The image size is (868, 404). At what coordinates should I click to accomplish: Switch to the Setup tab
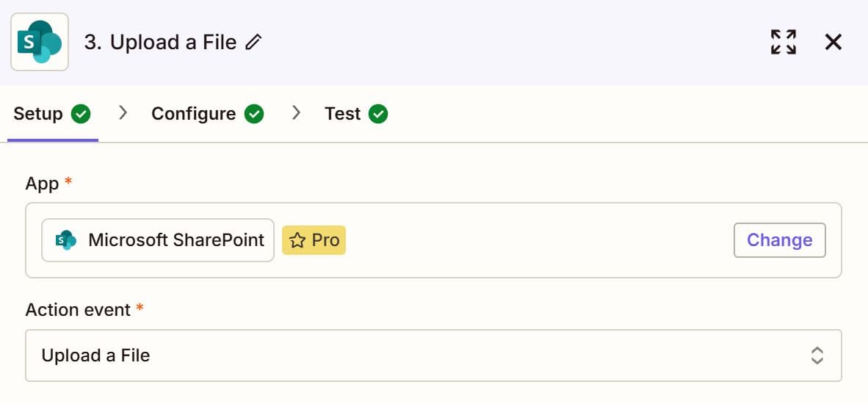pyautogui.click(x=38, y=114)
